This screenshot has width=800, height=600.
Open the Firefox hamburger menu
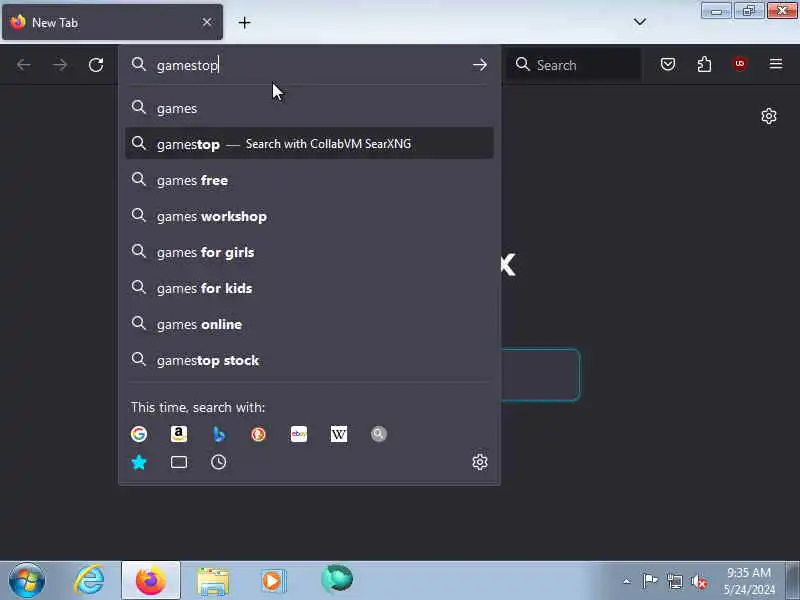[x=776, y=64]
